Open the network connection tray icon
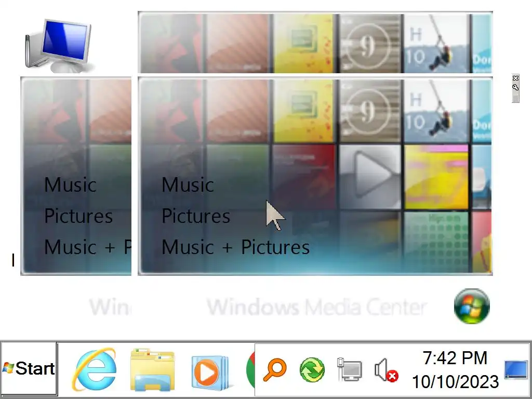The height and width of the screenshot is (399, 532). pos(349,369)
